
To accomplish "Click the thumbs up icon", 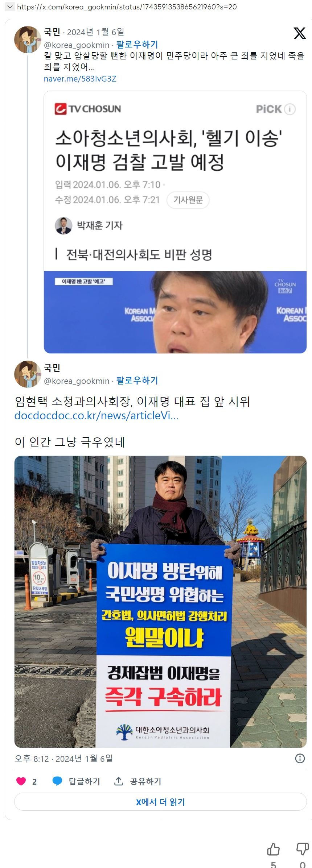I will [x=273, y=849].
